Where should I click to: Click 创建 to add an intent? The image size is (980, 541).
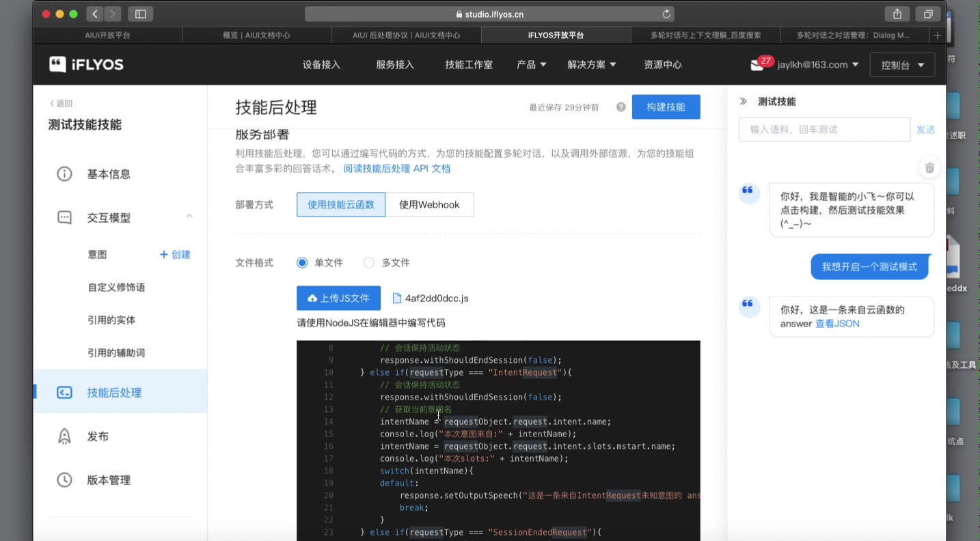pyautogui.click(x=175, y=255)
